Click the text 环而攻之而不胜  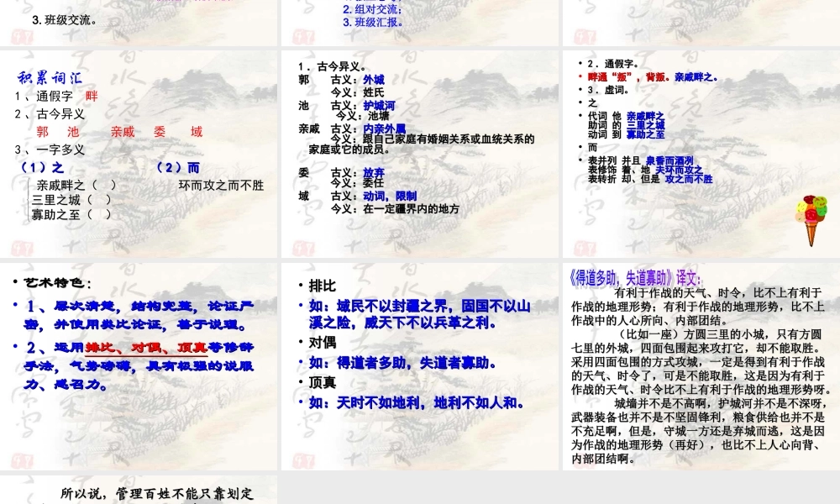221,186
